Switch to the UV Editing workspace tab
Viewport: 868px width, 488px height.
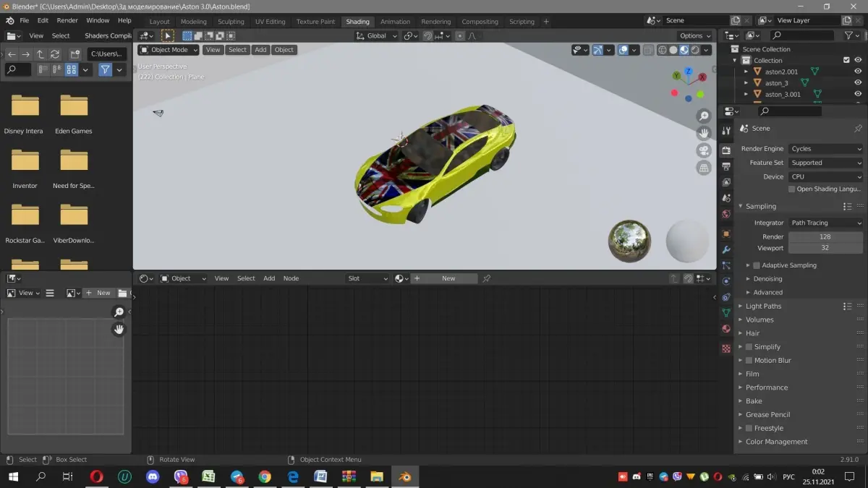point(270,22)
